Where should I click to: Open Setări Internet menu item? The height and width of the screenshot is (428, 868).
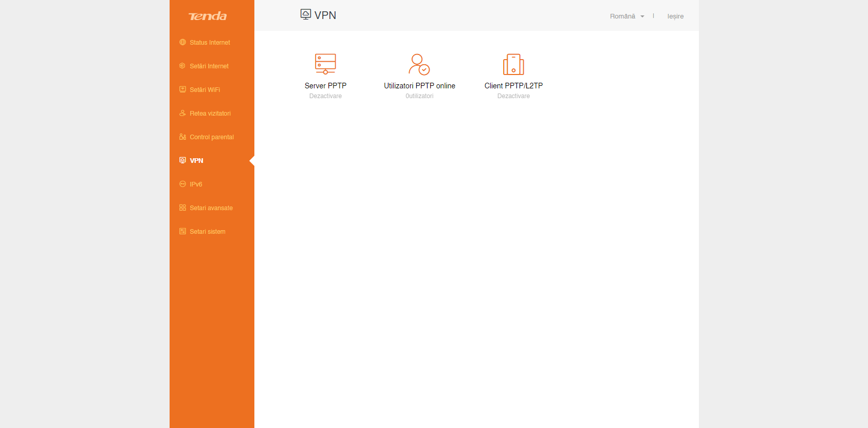pyautogui.click(x=209, y=66)
